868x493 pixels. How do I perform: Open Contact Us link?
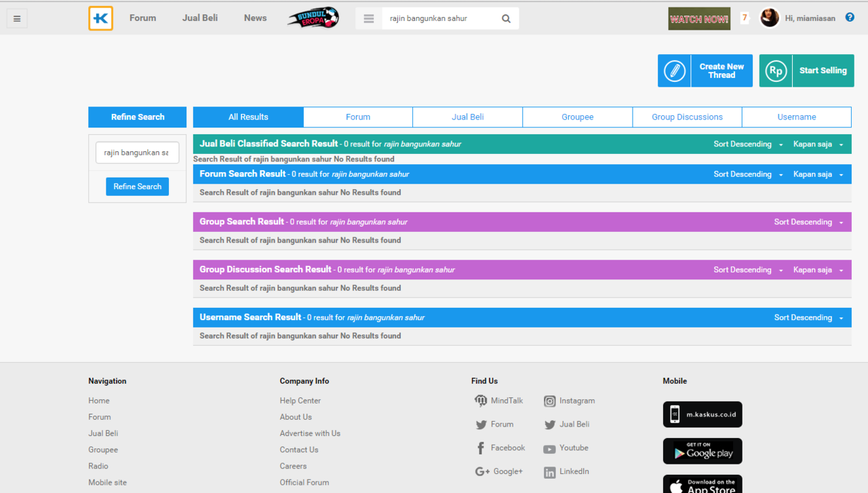[x=299, y=450]
